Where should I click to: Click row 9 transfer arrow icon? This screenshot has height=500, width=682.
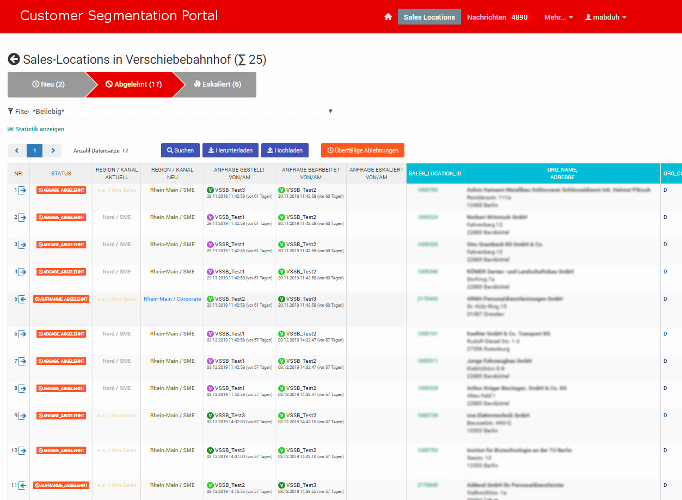click(x=23, y=415)
